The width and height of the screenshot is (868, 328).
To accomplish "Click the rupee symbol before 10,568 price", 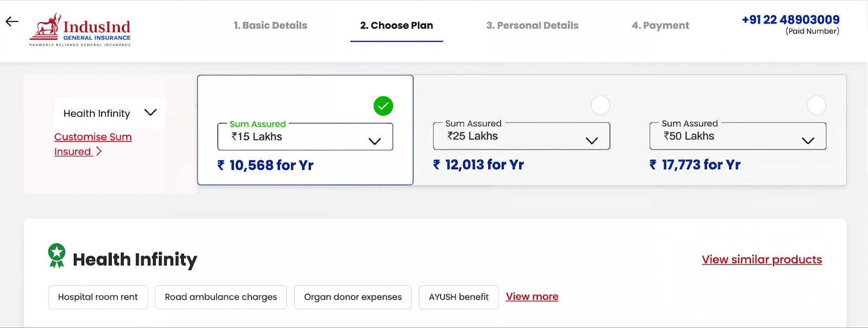I will click(x=219, y=165).
